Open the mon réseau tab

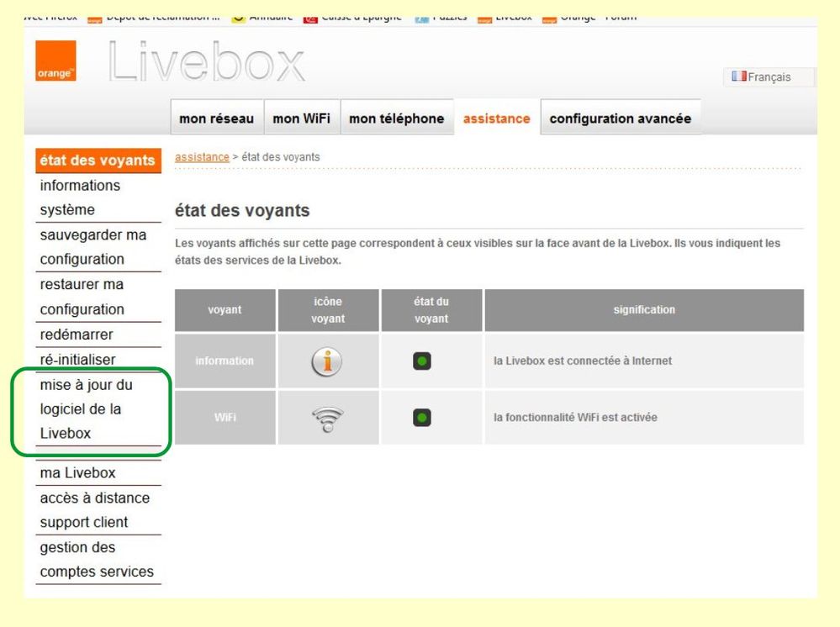[x=217, y=118]
